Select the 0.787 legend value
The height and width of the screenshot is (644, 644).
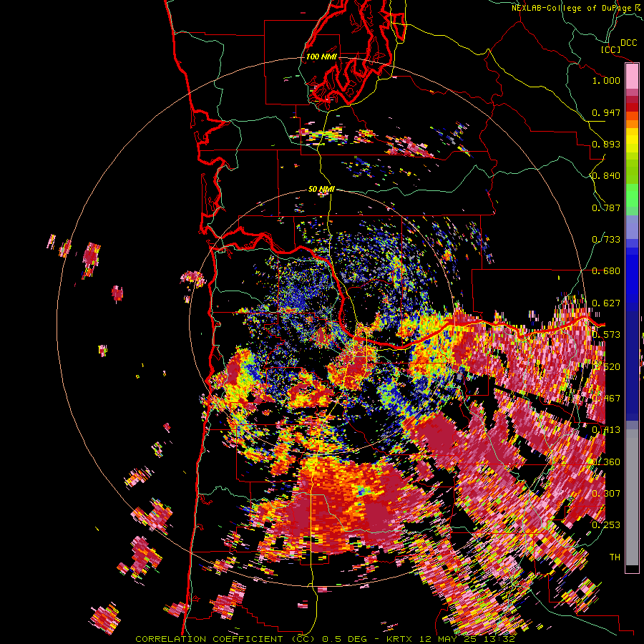point(606,208)
